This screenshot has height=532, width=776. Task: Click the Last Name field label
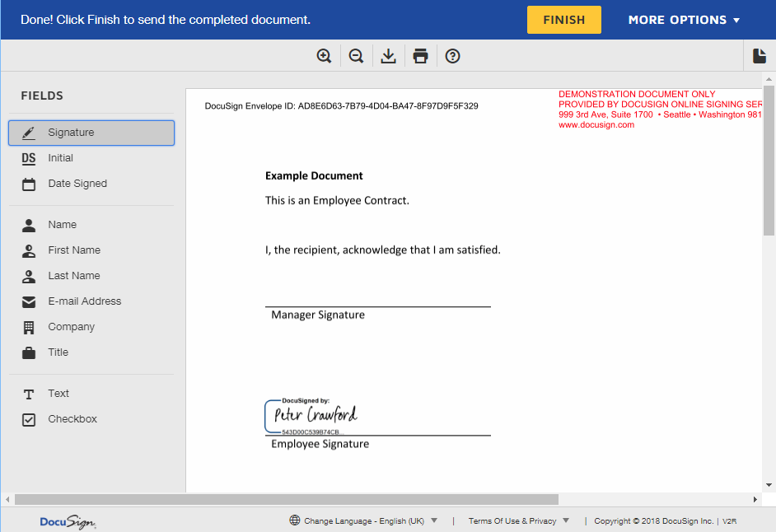pyautogui.click(x=74, y=275)
